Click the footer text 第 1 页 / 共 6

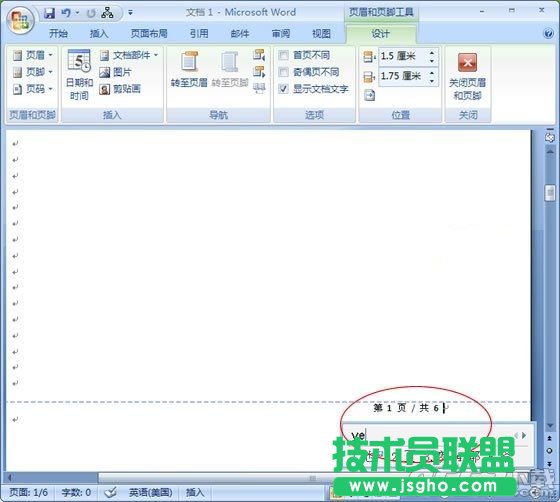point(406,408)
